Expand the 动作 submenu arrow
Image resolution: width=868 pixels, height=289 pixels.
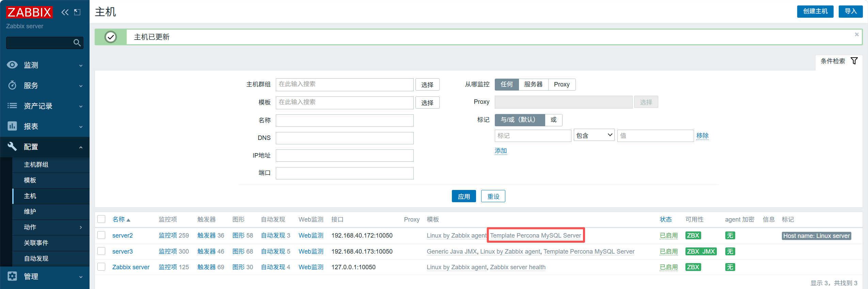click(x=81, y=227)
